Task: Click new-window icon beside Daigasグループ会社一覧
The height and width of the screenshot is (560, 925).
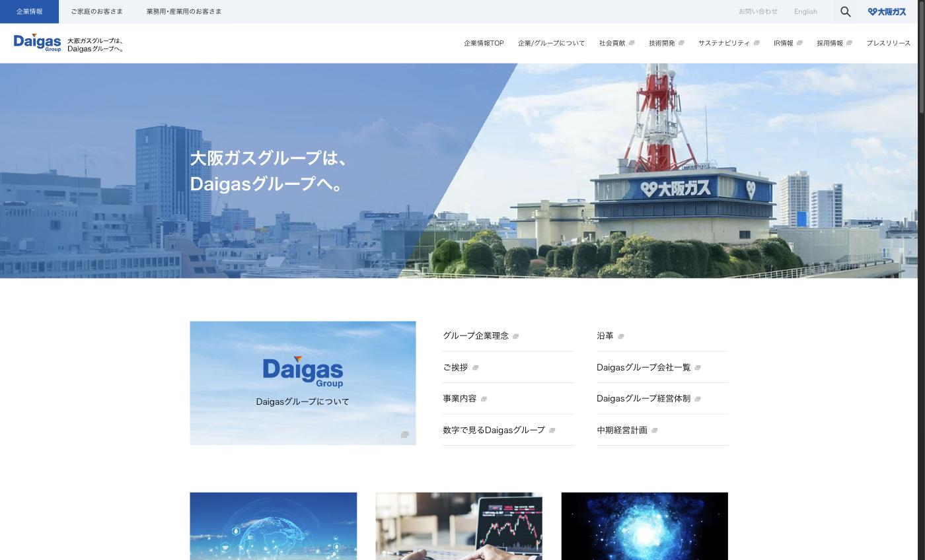Action: click(697, 368)
